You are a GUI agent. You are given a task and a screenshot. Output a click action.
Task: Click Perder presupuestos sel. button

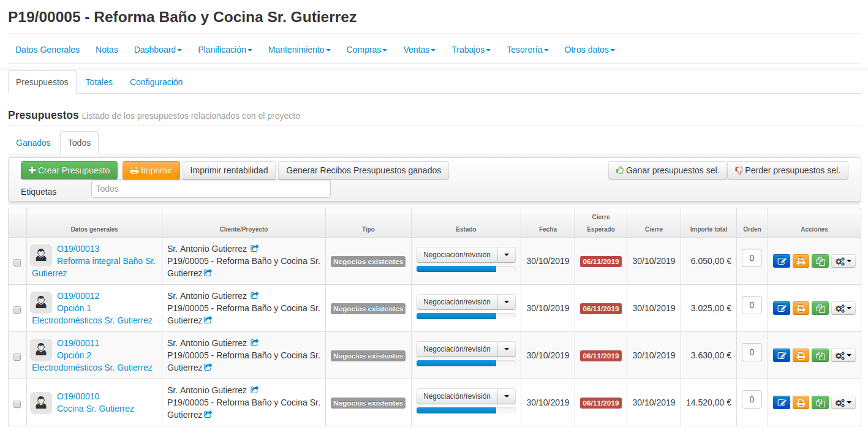point(788,170)
